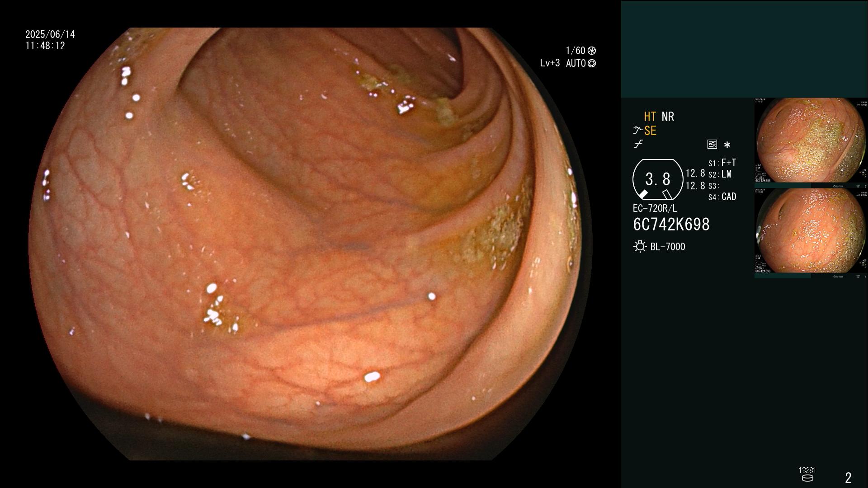Click the scope model EC-720R/L
Viewport: 868px width, 488px height.
tap(655, 208)
